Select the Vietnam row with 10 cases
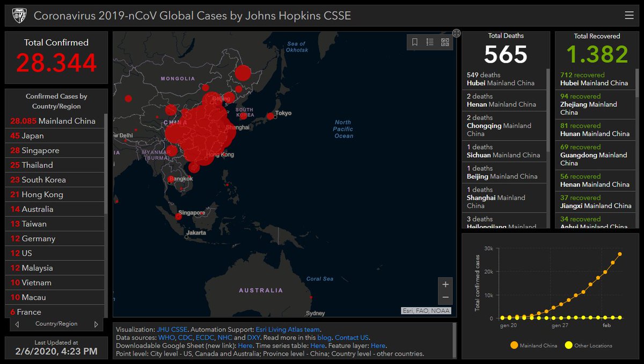The height and width of the screenshot is (364, 644). click(x=55, y=282)
